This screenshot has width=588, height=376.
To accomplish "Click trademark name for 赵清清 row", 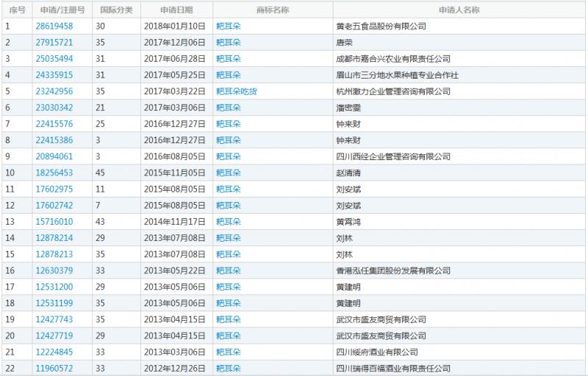I will coord(228,173).
